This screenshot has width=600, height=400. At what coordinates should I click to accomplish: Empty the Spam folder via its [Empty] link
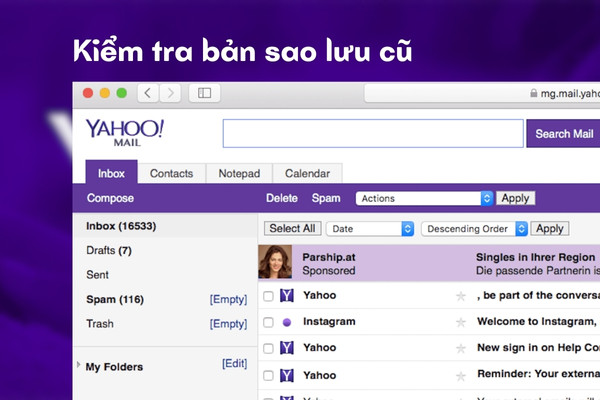pyautogui.click(x=228, y=299)
